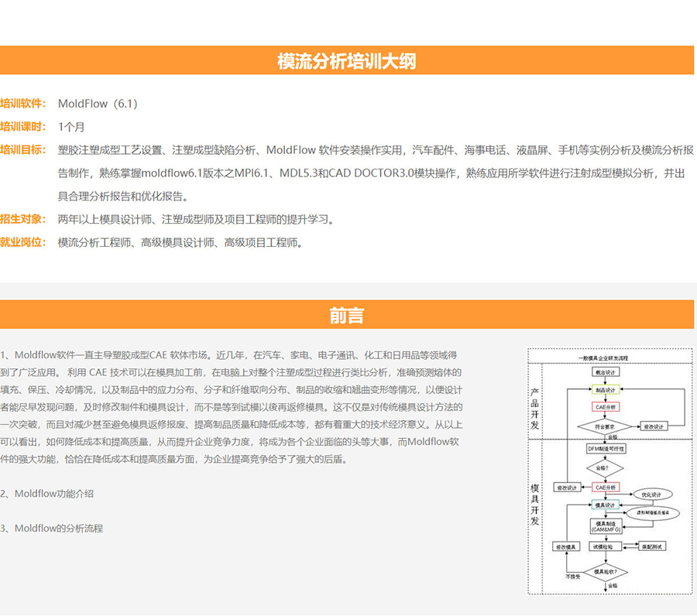The height and width of the screenshot is (616, 697).
Task: Click the 修改设计 box beside 符合要求 diamond
Action: pyautogui.click(x=654, y=426)
